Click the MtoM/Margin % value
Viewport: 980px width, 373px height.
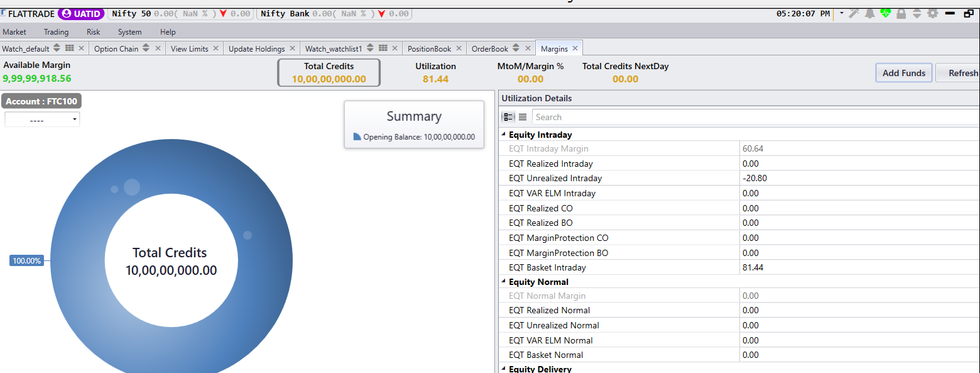coord(530,79)
